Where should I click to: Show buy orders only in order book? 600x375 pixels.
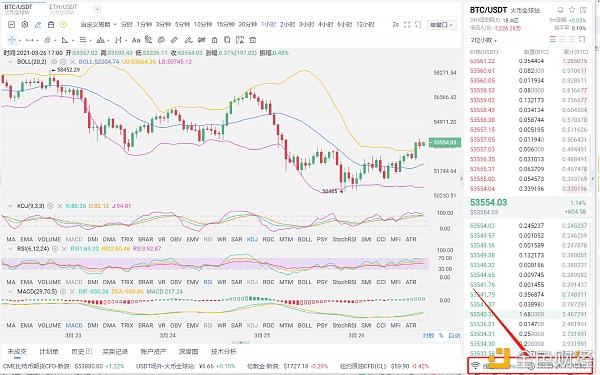coord(562,39)
